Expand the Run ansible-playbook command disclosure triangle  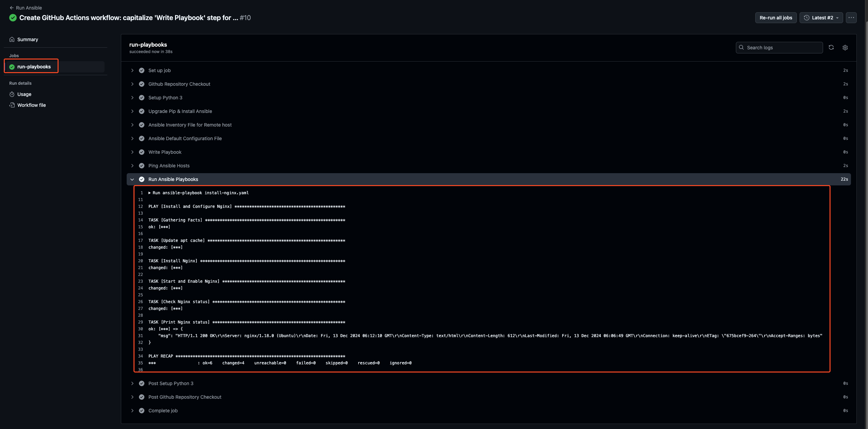click(x=149, y=193)
